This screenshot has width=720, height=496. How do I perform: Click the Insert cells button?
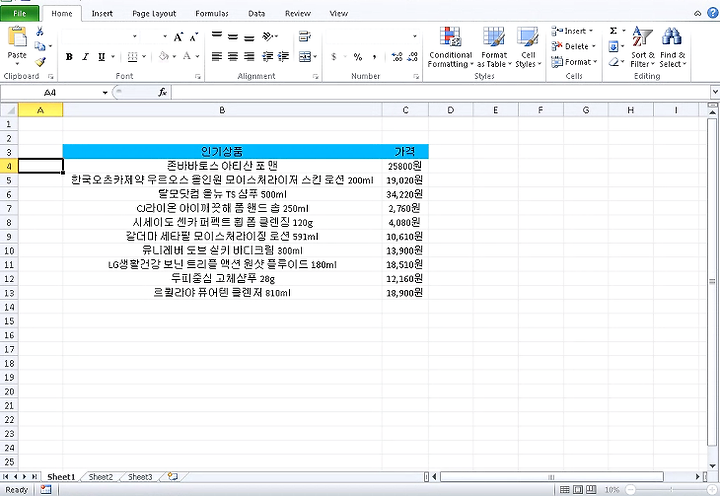[572, 31]
